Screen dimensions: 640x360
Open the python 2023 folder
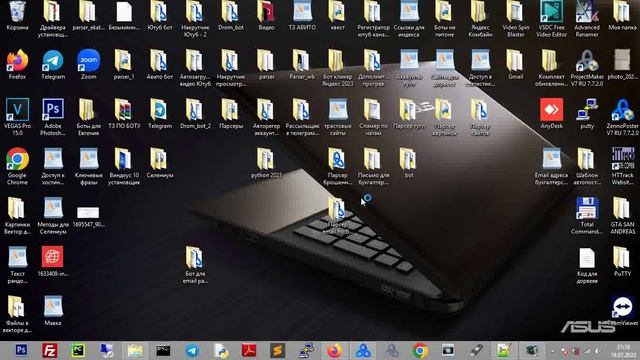click(266, 160)
